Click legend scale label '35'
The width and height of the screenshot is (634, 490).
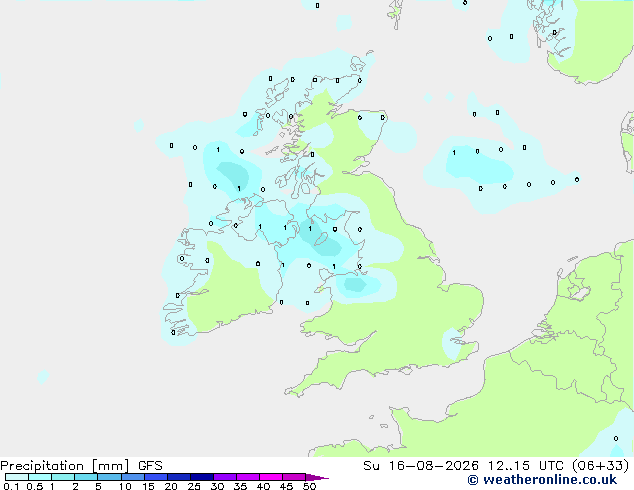coord(240,486)
